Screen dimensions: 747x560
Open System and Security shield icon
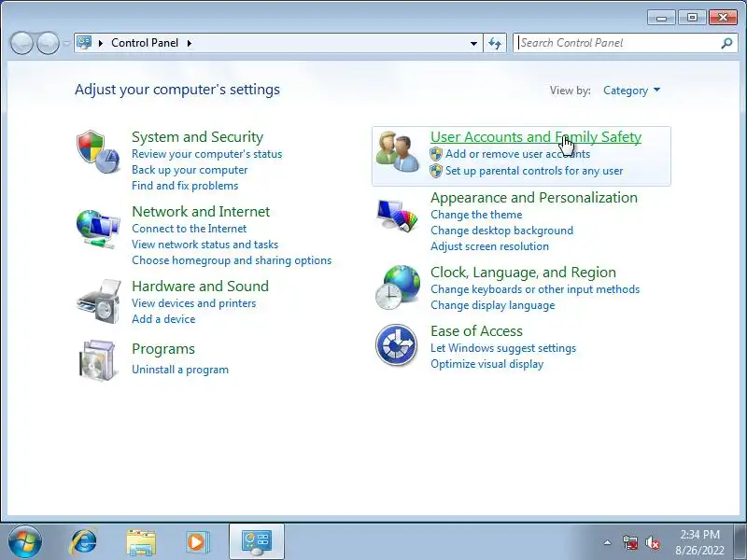point(97,151)
